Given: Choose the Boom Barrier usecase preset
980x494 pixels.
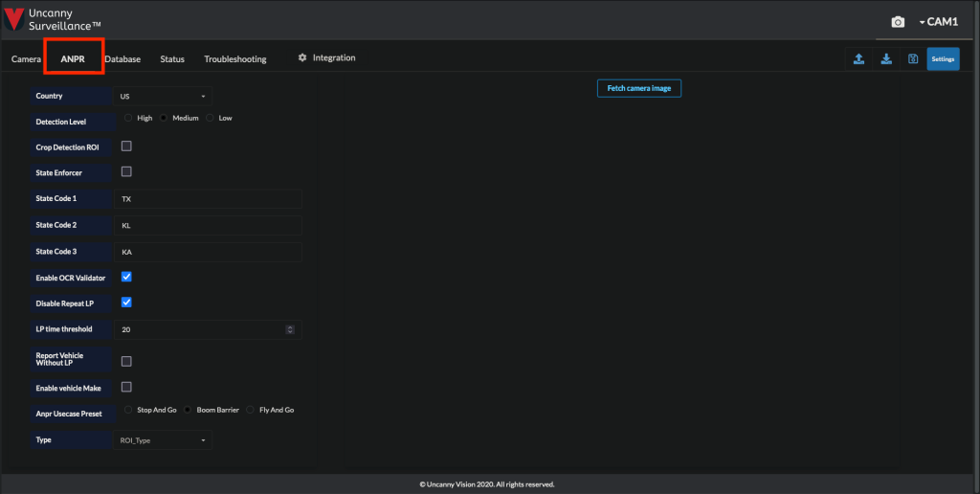Looking at the screenshot, I should click(x=188, y=410).
